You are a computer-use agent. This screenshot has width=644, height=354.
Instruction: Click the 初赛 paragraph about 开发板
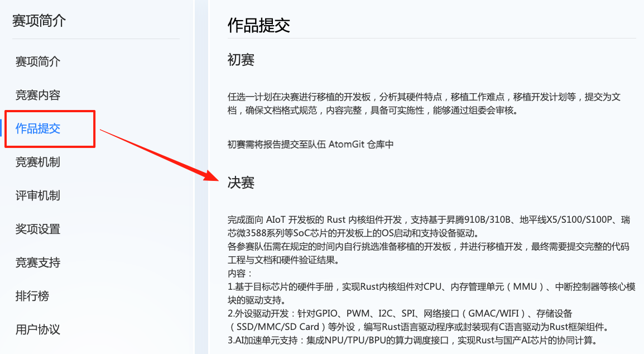click(424, 103)
